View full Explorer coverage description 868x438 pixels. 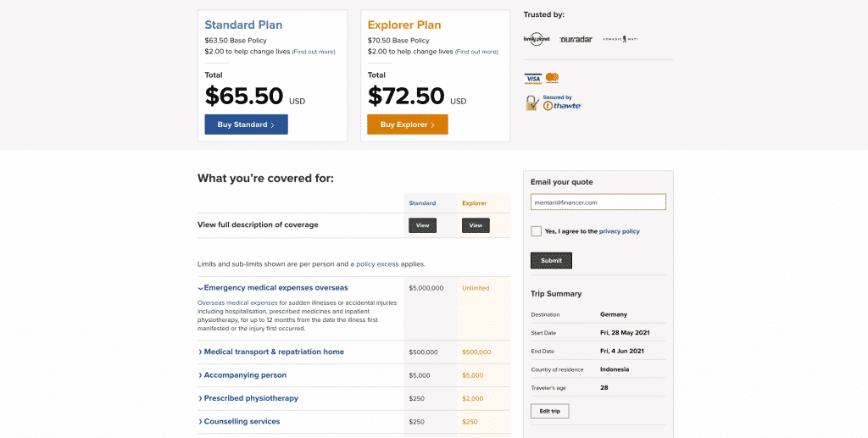click(476, 225)
